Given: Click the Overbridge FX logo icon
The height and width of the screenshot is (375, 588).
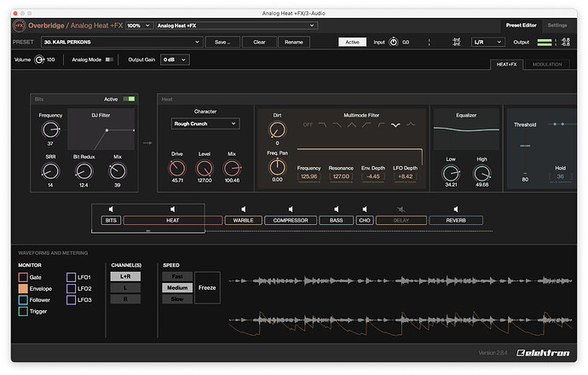Looking at the screenshot, I should click(x=20, y=26).
